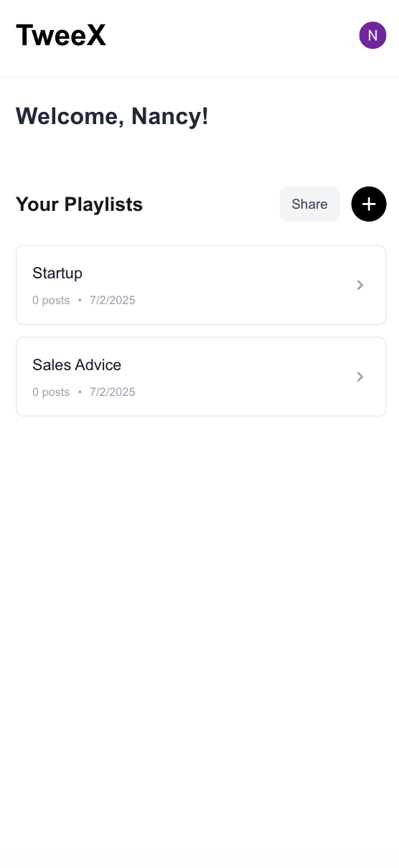Click the Startup playlist card
The image size is (399, 868).
pyautogui.click(x=201, y=285)
